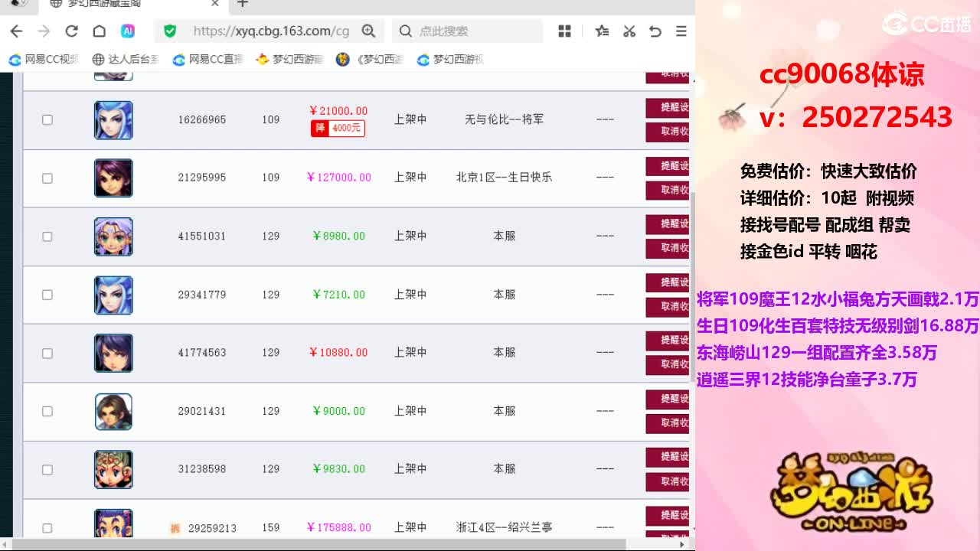Cancel the favorite for role 31238598

(x=668, y=481)
